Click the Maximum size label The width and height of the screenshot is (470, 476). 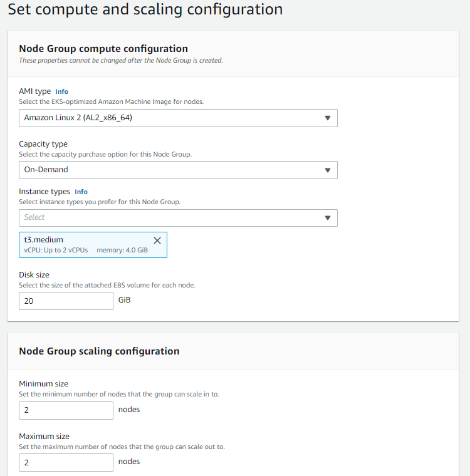[44, 436]
